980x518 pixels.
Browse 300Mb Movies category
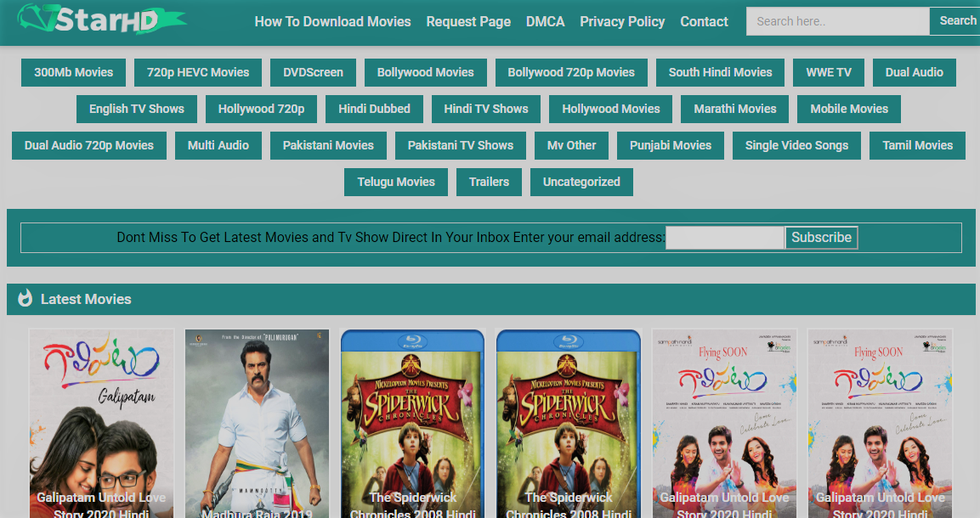coord(74,72)
